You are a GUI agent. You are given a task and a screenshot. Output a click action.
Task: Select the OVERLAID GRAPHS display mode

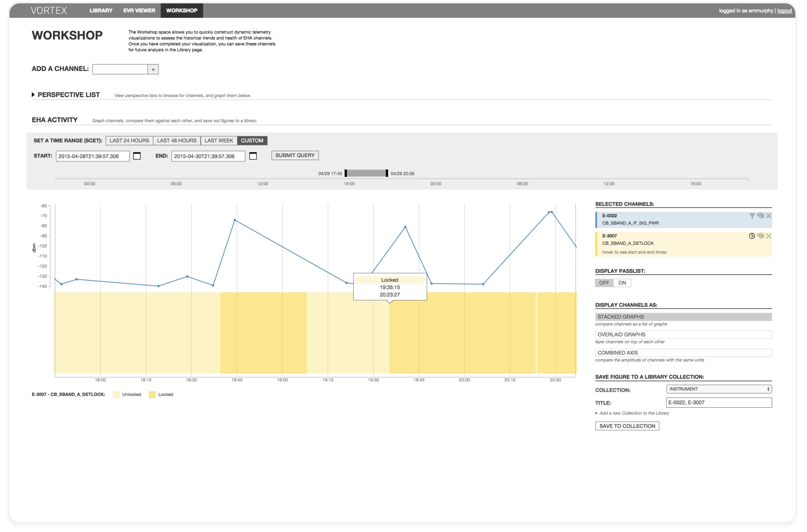(683, 334)
